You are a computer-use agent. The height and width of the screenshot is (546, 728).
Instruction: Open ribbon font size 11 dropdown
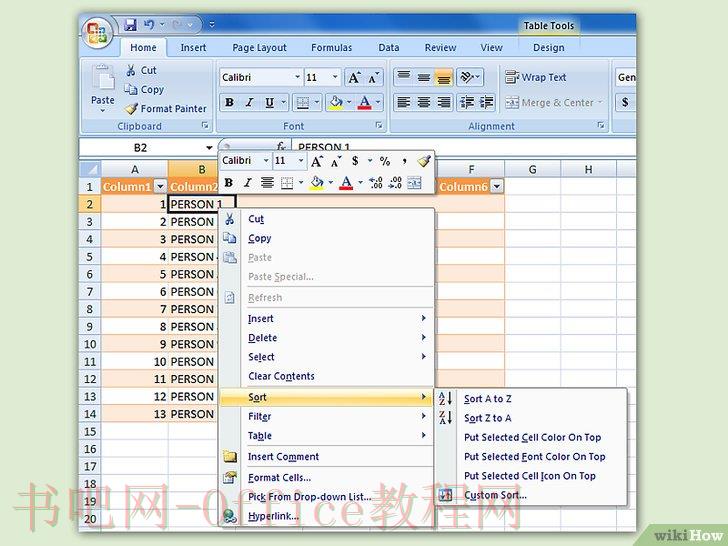point(335,77)
